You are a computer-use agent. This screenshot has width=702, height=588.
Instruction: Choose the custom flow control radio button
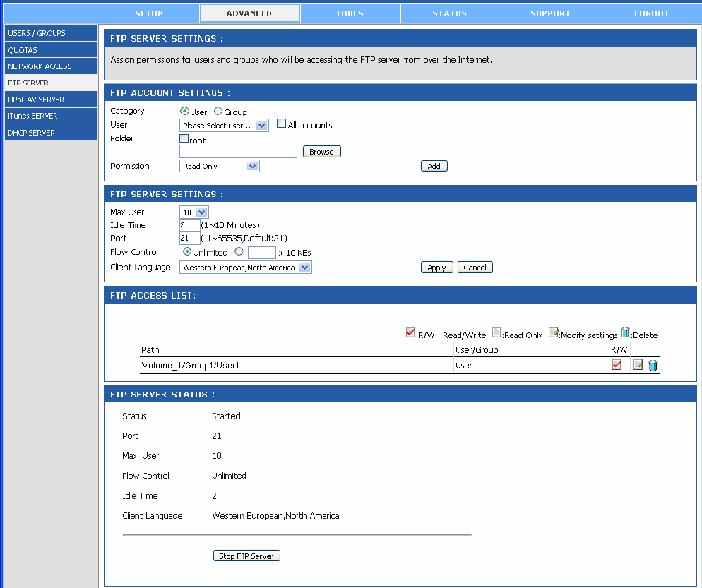[239, 251]
